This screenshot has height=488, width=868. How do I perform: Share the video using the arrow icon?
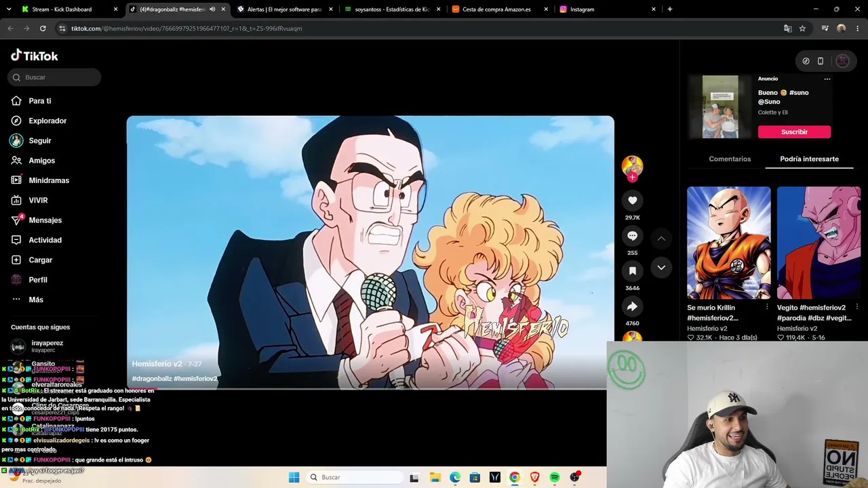632,306
